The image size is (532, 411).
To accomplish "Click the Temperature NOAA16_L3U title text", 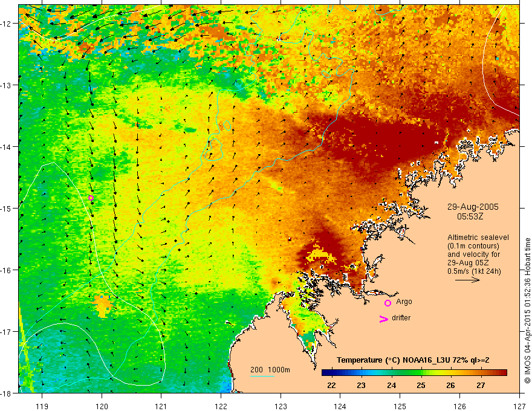I will (413, 360).
